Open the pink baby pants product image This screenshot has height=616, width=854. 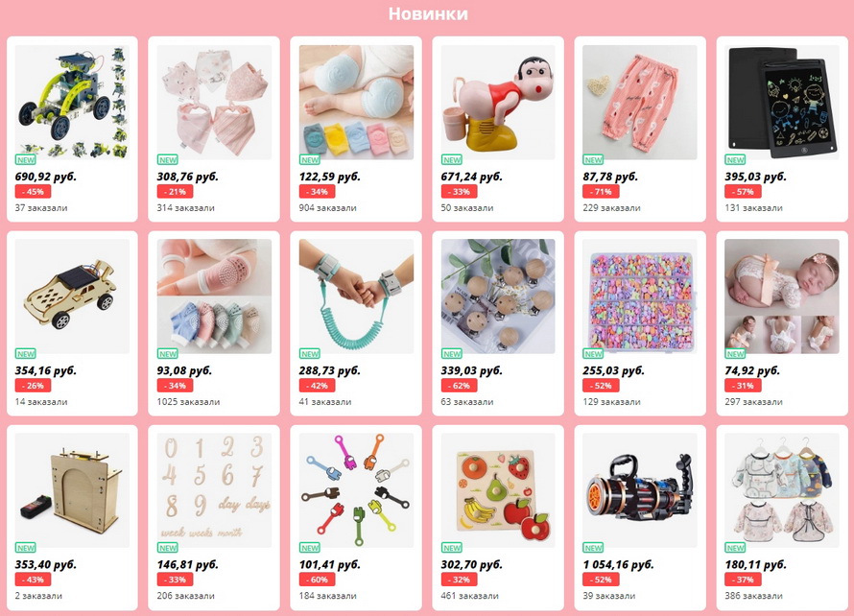[640, 103]
